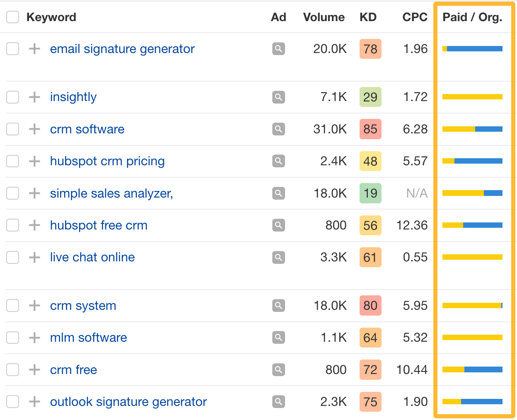The height and width of the screenshot is (420, 517).
Task: View SERP for outlook signature generator
Action: (x=279, y=401)
